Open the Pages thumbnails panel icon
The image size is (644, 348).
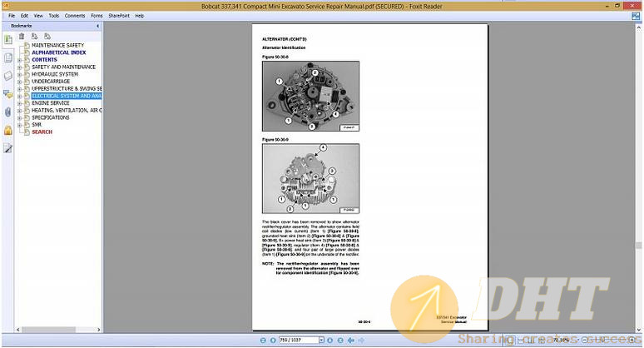pyautogui.click(x=7, y=57)
